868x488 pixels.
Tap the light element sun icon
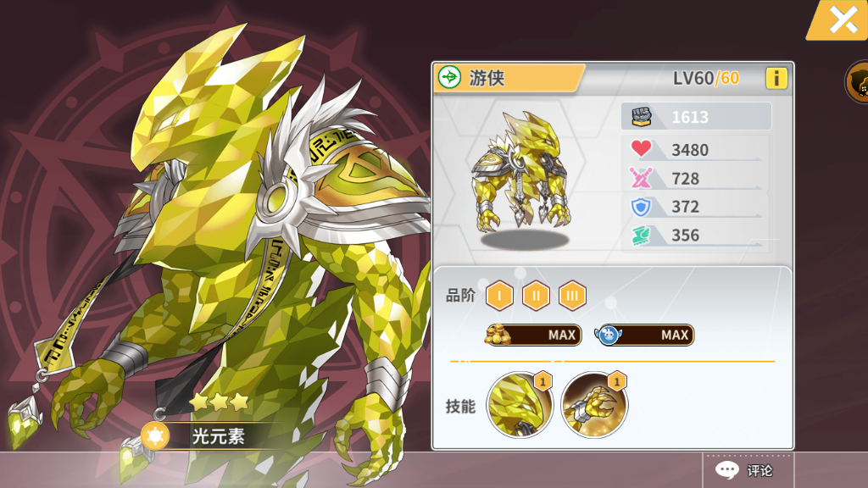point(155,436)
